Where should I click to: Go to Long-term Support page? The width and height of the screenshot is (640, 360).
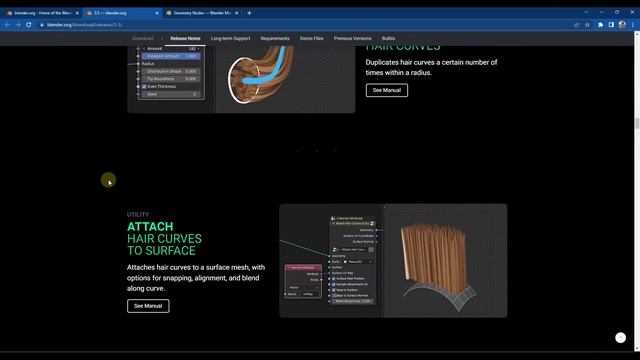point(231,38)
